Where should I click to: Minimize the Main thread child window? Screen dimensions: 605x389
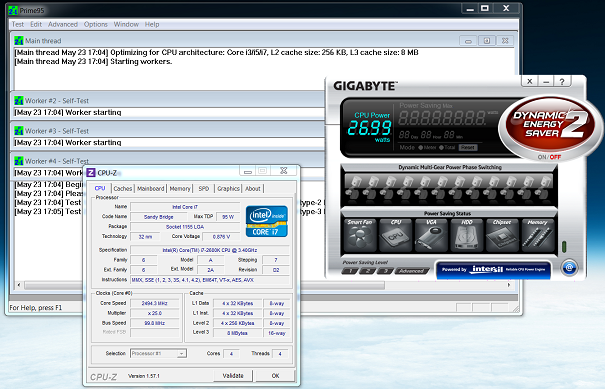pyautogui.click(x=468, y=41)
